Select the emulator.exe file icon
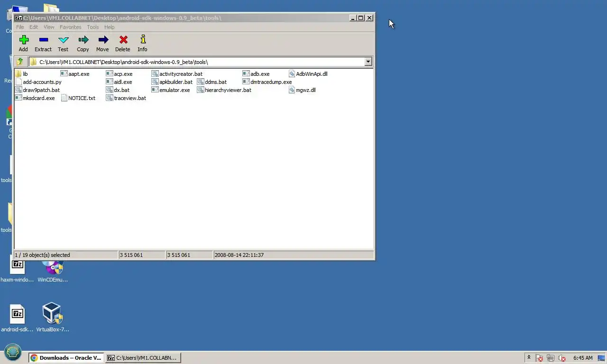The image size is (607, 364). tap(155, 90)
